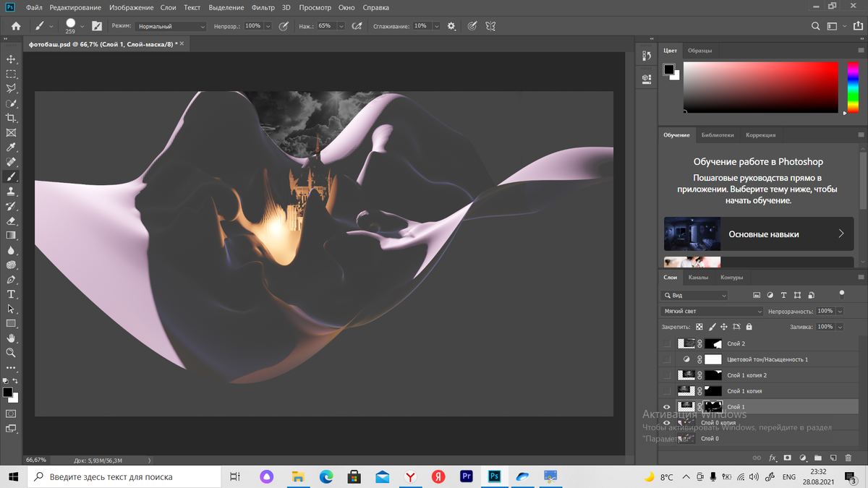Select the Zoom tool
868x488 pixels.
pyautogui.click(x=11, y=353)
